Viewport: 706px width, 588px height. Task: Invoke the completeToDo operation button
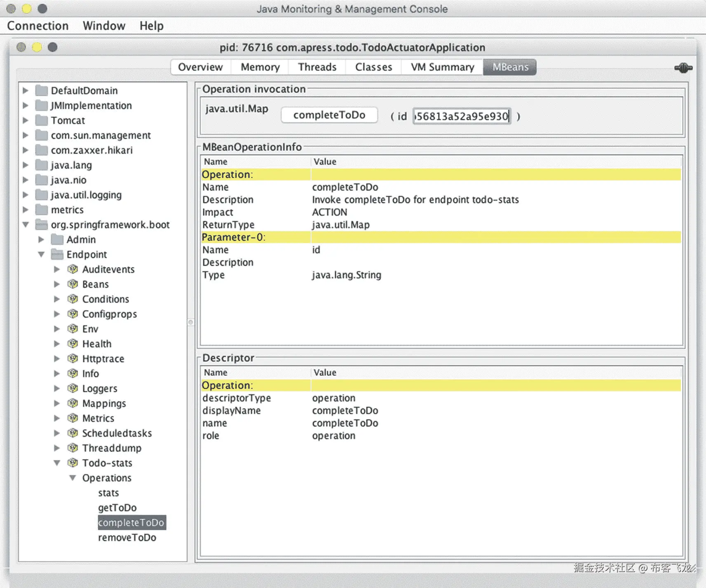point(329,115)
